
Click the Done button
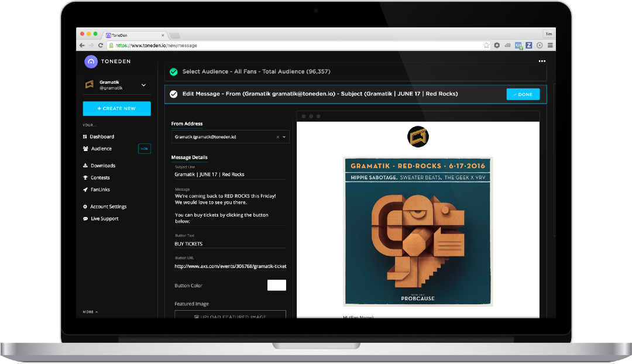click(523, 94)
